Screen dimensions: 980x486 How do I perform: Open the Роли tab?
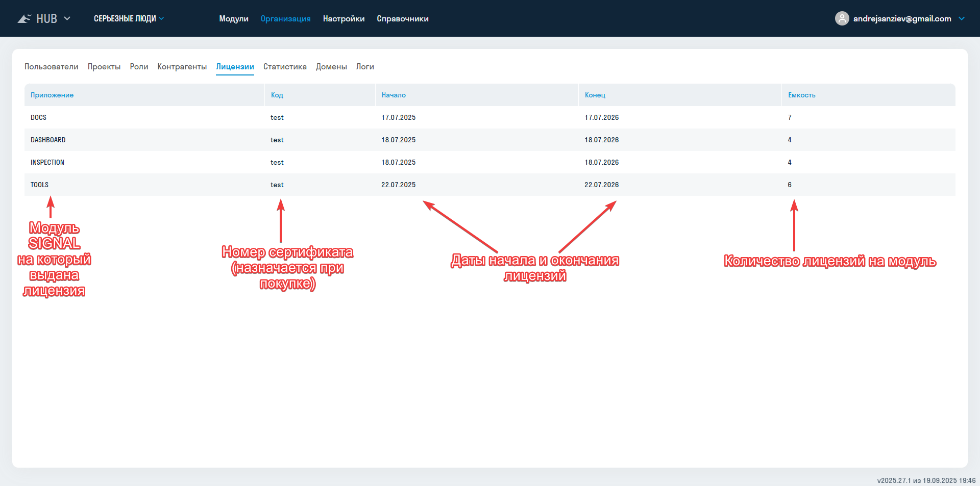coord(139,66)
